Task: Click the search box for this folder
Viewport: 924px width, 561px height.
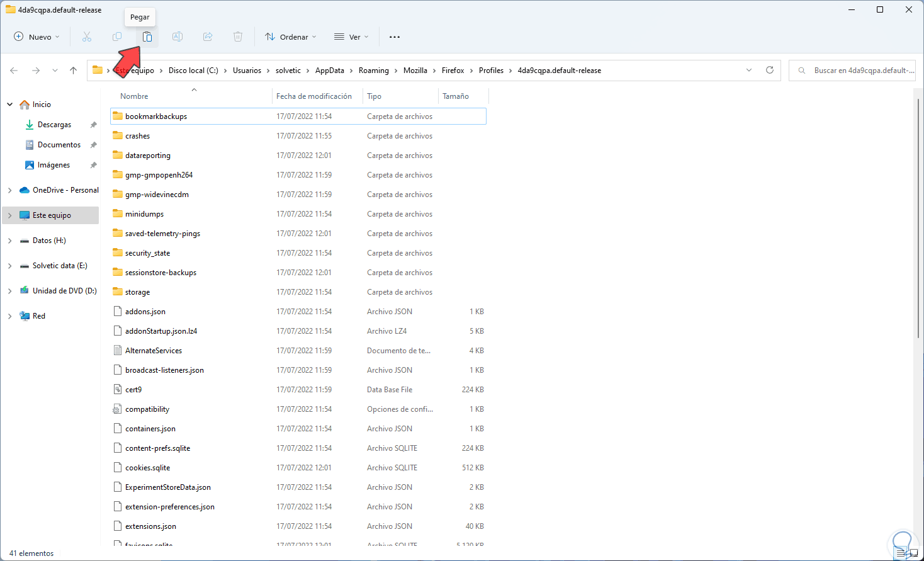Action: click(x=854, y=71)
